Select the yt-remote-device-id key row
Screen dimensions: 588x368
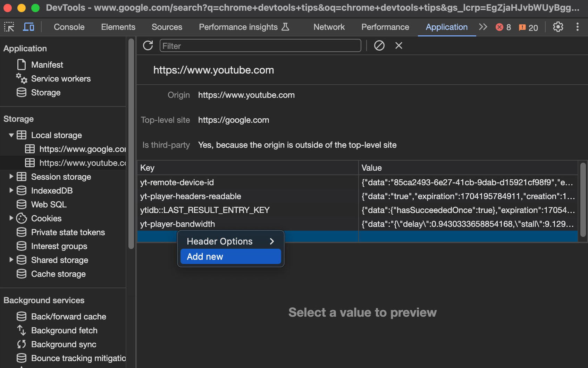(247, 182)
